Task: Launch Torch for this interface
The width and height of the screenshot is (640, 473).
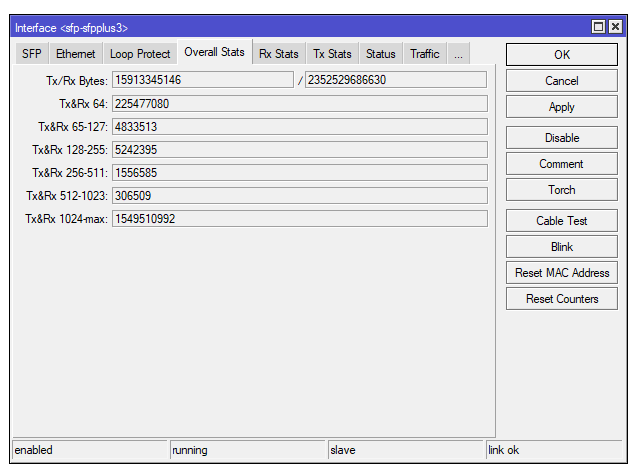Action: 562,190
